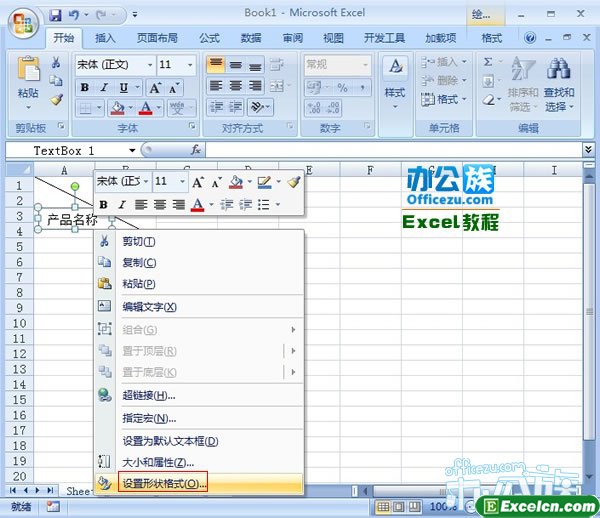Click the ribbon red font color A button
Screen dimensions: 600x518
(x=145, y=108)
